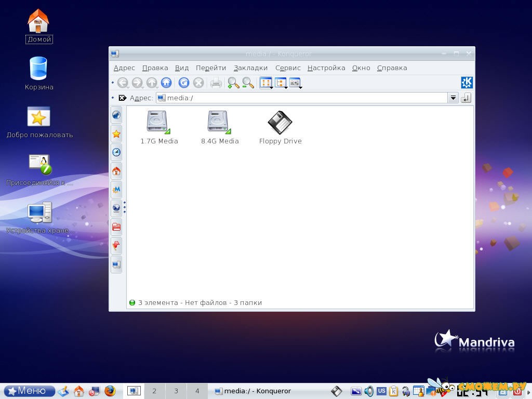
Task: Click the media:/ address input field
Action: (302, 98)
